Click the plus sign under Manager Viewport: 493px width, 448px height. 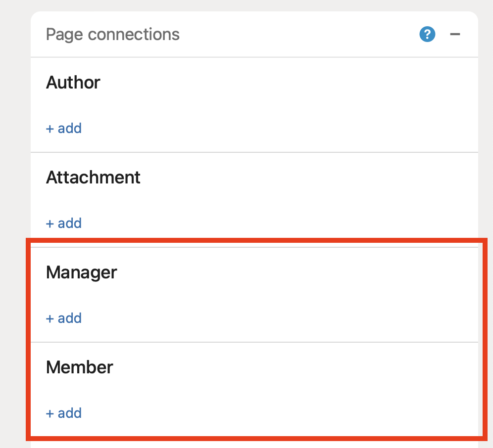click(x=49, y=319)
